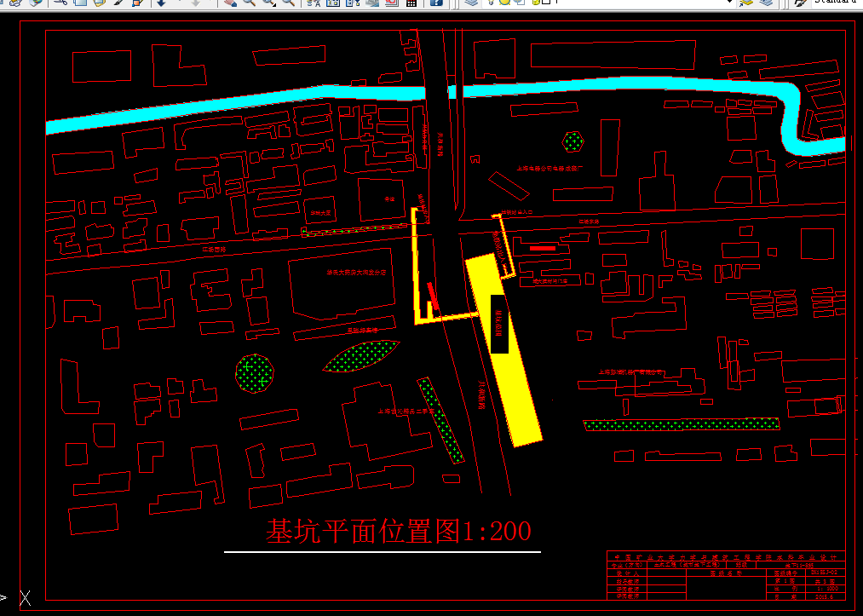Image resolution: width=863 pixels, height=616 pixels.
Task: Click Make Object's Layer Current icon
Action: [x=745, y=3]
